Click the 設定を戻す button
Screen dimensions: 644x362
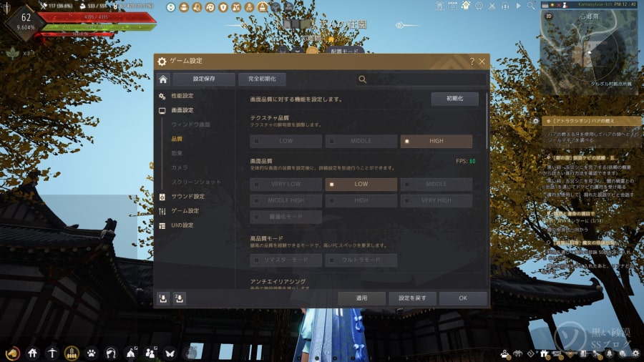point(412,298)
